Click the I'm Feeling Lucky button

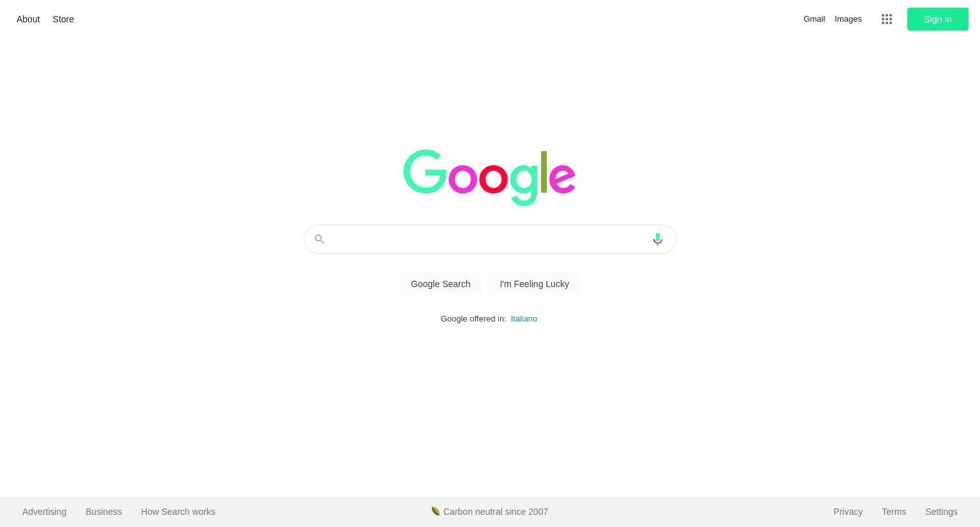coord(534,284)
